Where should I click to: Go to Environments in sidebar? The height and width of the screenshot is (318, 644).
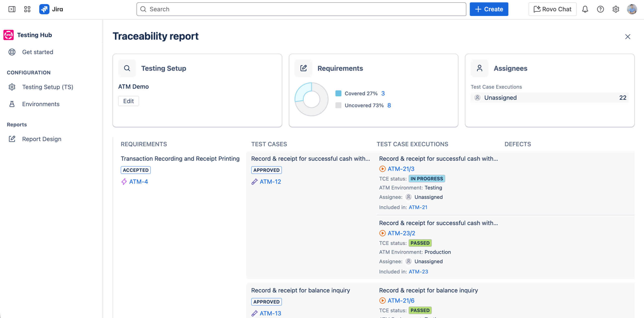click(41, 104)
